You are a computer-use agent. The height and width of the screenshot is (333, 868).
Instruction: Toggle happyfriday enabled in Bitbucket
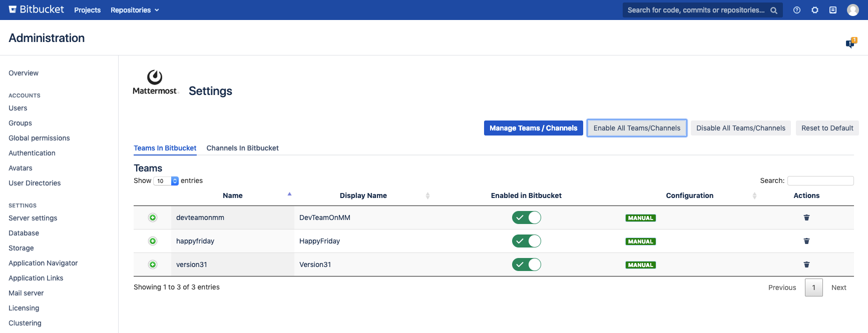[526, 241]
